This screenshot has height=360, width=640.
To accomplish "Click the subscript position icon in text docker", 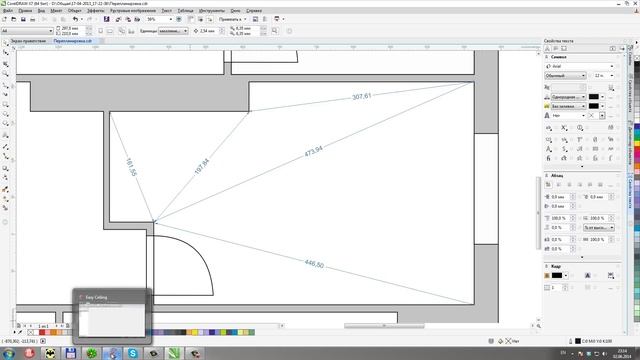I will pyautogui.click(x=564, y=128).
